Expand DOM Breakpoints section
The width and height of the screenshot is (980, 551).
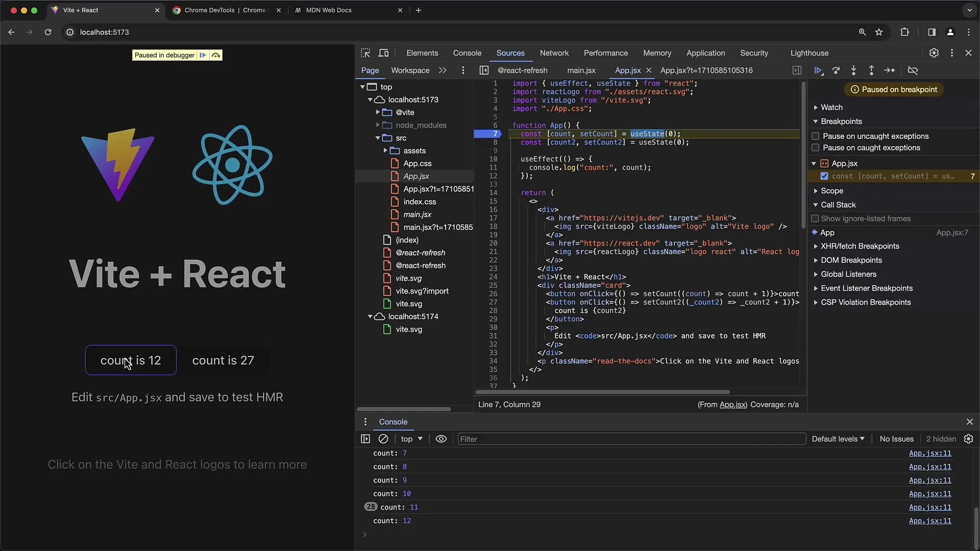coord(851,260)
